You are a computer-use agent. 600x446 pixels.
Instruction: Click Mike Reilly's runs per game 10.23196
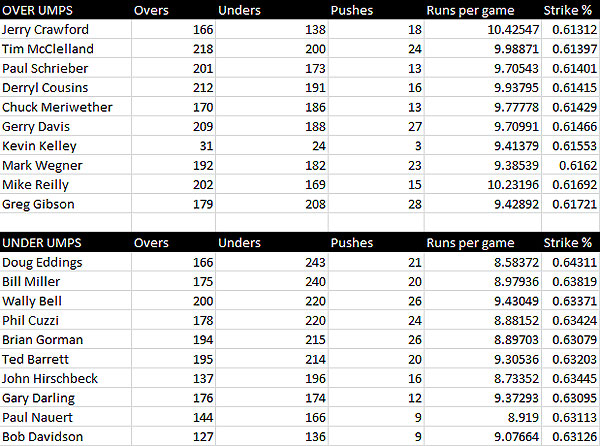[483, 184]
